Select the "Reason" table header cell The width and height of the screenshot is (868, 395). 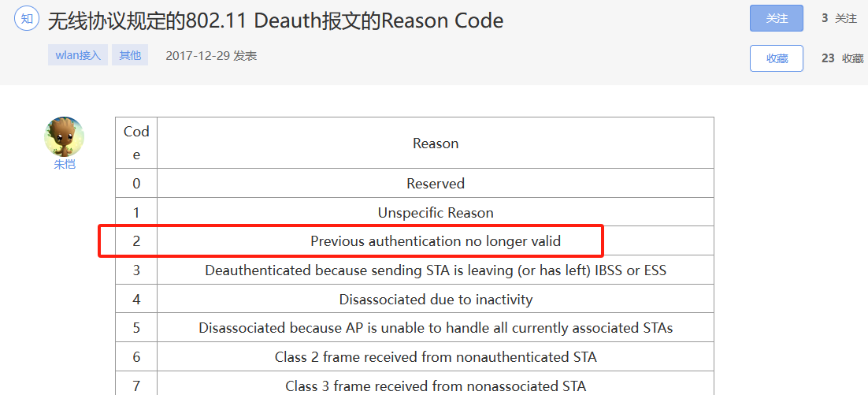point(436,143)
